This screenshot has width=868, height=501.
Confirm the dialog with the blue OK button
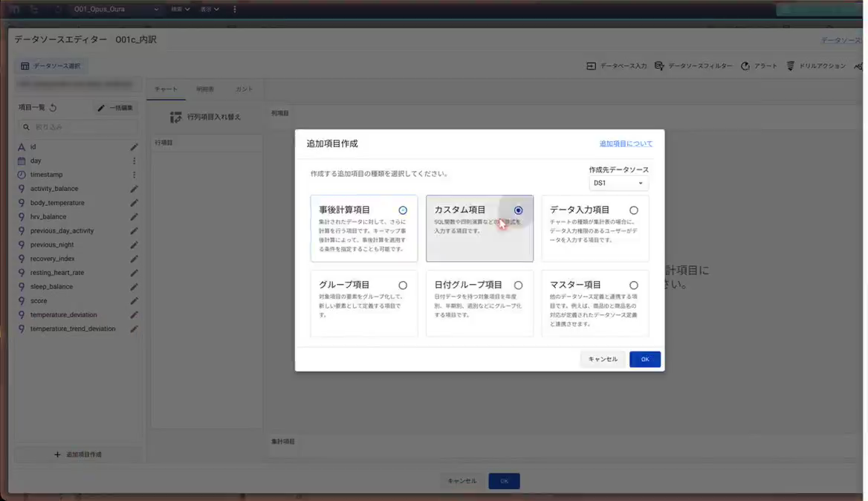645,359
